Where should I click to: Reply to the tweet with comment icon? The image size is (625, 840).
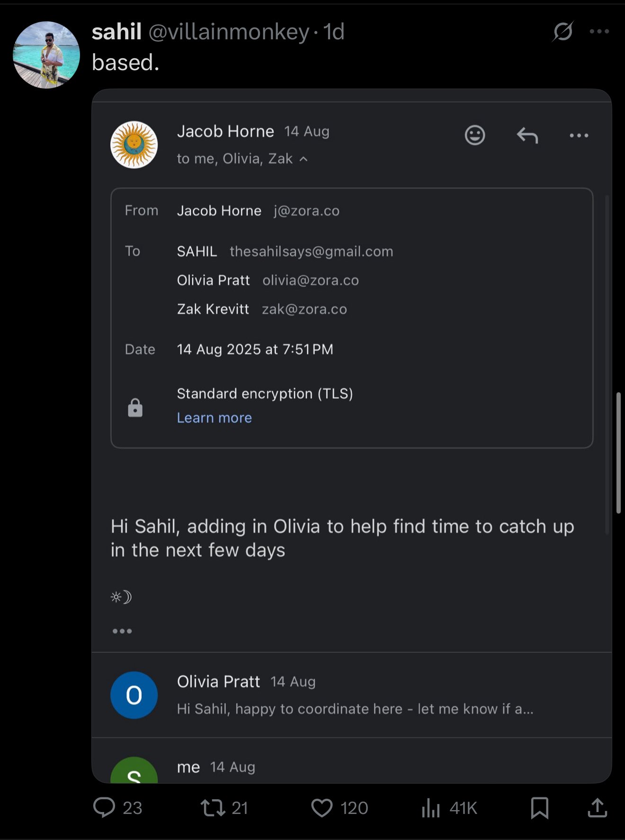point(104,807)
